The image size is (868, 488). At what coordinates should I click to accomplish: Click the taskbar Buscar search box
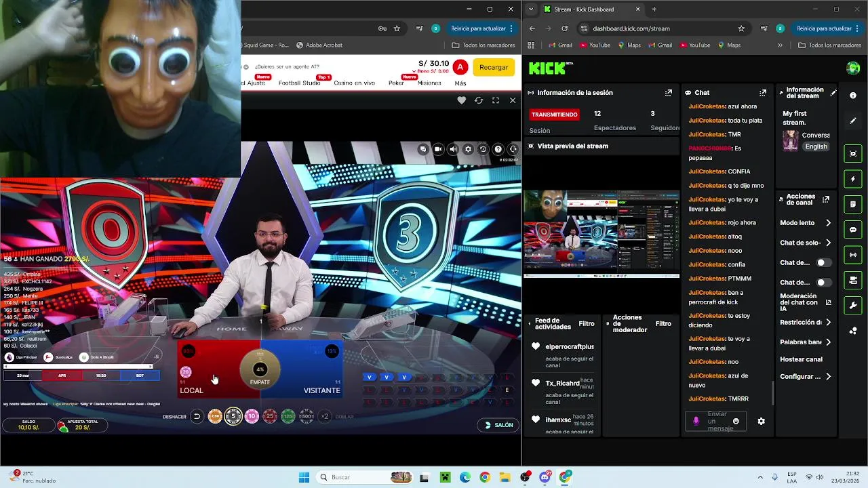tap(366, 477)
